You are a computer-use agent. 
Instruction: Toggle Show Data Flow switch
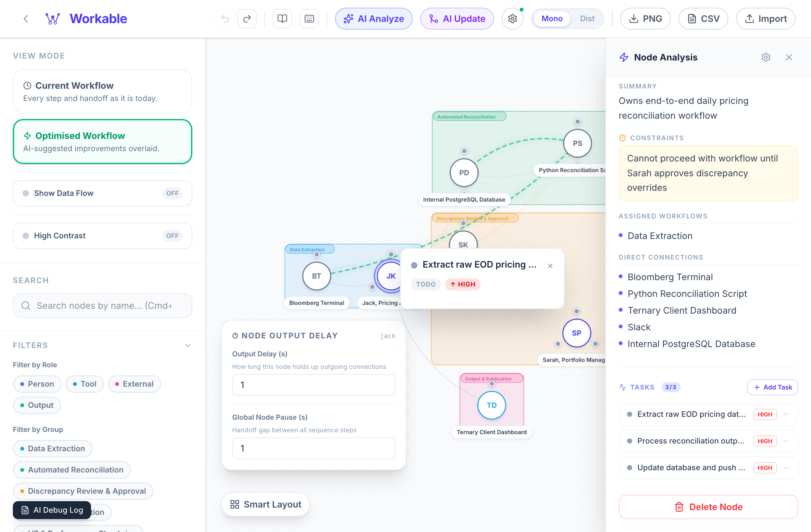(172, 193)
